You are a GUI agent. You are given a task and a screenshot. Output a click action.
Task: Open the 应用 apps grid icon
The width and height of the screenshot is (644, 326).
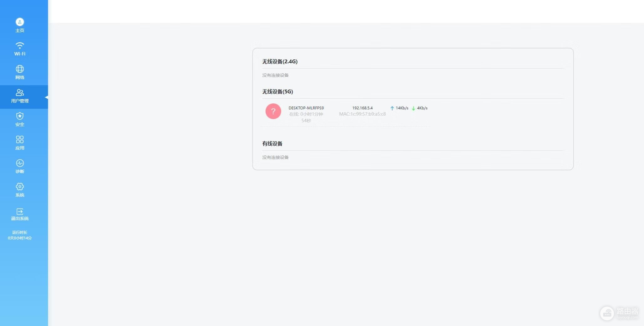pos(20,139)
